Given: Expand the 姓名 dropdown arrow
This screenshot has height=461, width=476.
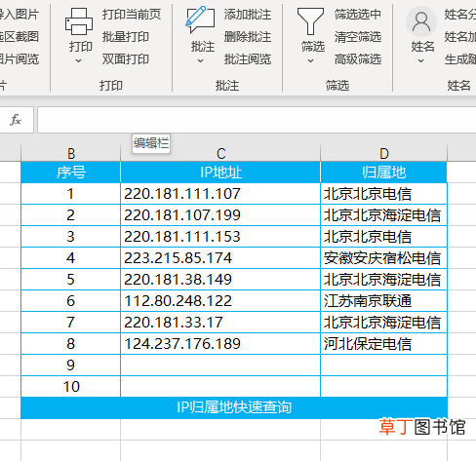Looking at the screenshot, I should point(420,60).
